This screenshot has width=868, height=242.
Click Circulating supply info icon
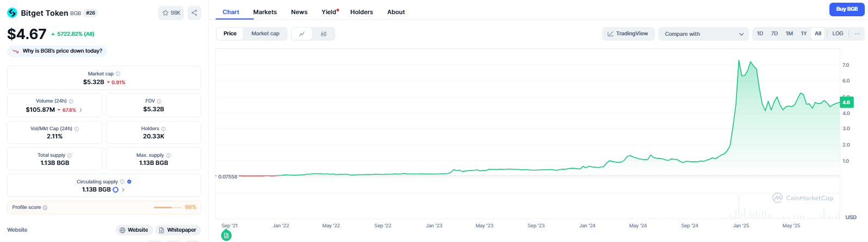[122, 182]
